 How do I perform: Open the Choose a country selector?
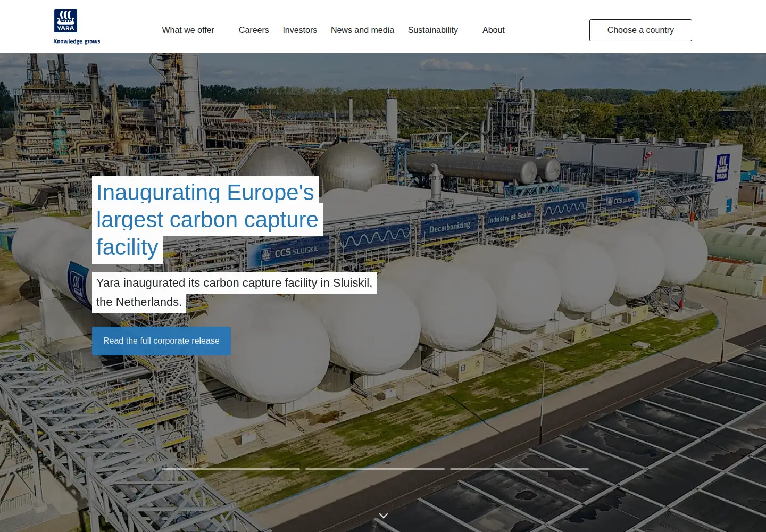coord(640,30)
